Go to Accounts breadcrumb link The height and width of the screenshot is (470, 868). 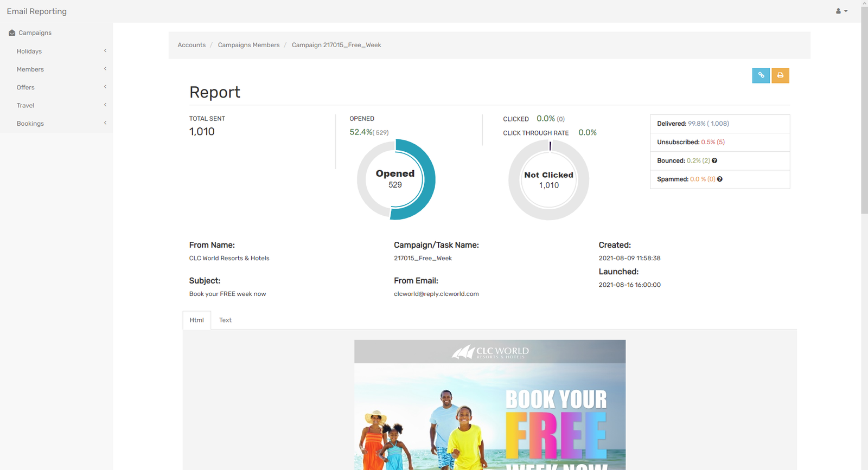192,45
